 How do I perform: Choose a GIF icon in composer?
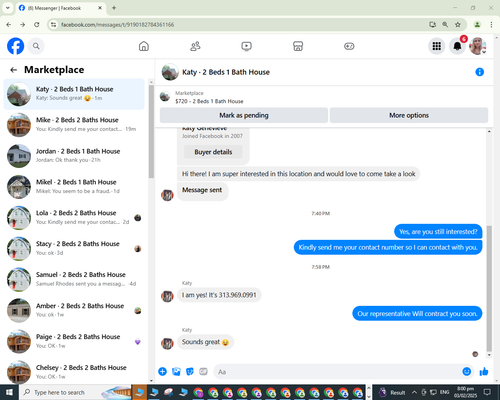pyautogui.click(x=203, y=371)
